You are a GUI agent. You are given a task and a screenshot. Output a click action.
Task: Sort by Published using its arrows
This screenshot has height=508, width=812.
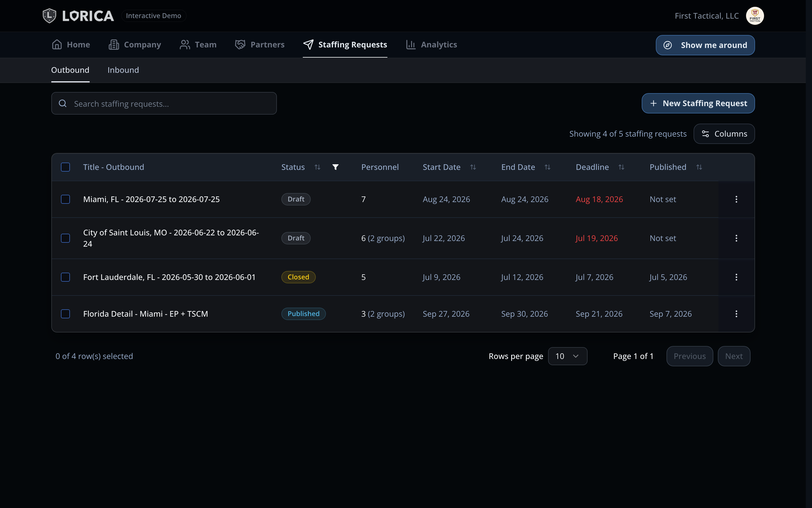click(x=699, y=167)
